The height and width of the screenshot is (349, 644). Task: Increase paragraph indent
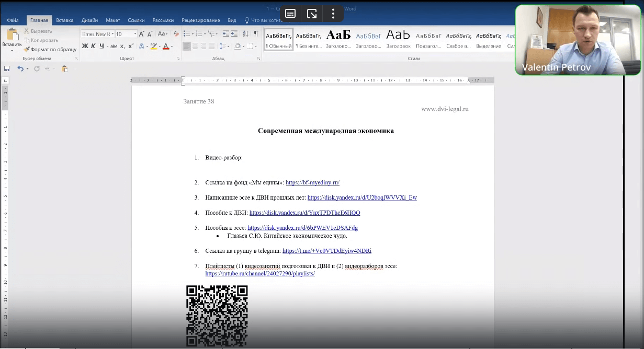pyautogui.click(x=235, y=34)
